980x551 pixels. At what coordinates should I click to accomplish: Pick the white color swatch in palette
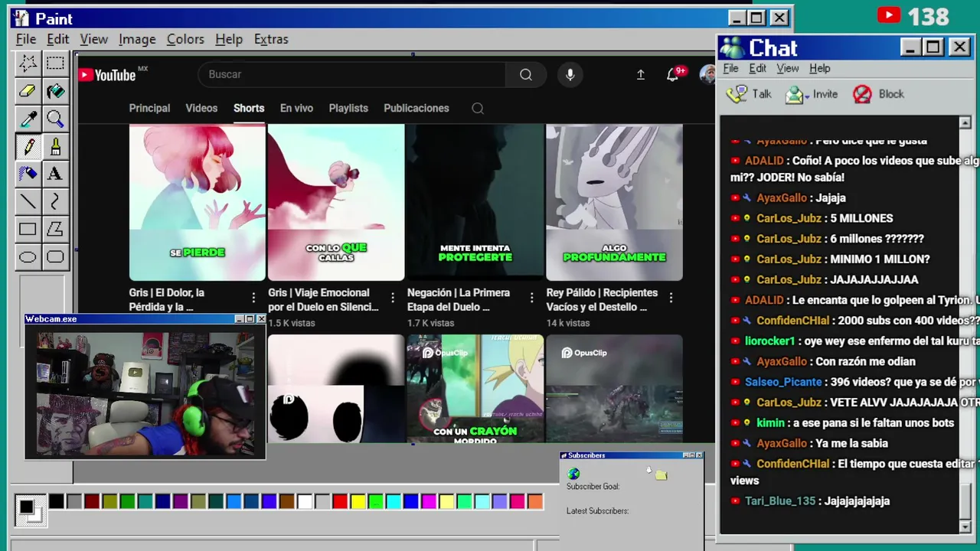tap(305, 502)
